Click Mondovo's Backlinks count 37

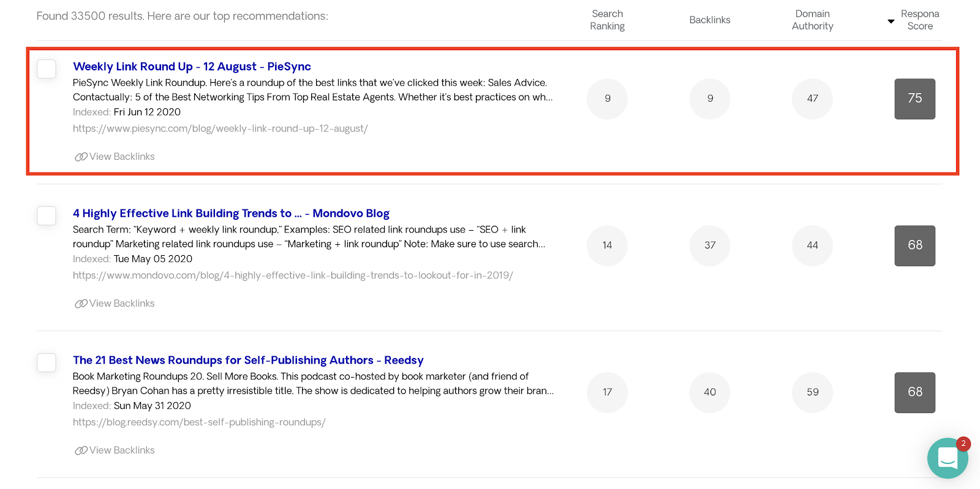pyautogui.click(x=710, y=245)
